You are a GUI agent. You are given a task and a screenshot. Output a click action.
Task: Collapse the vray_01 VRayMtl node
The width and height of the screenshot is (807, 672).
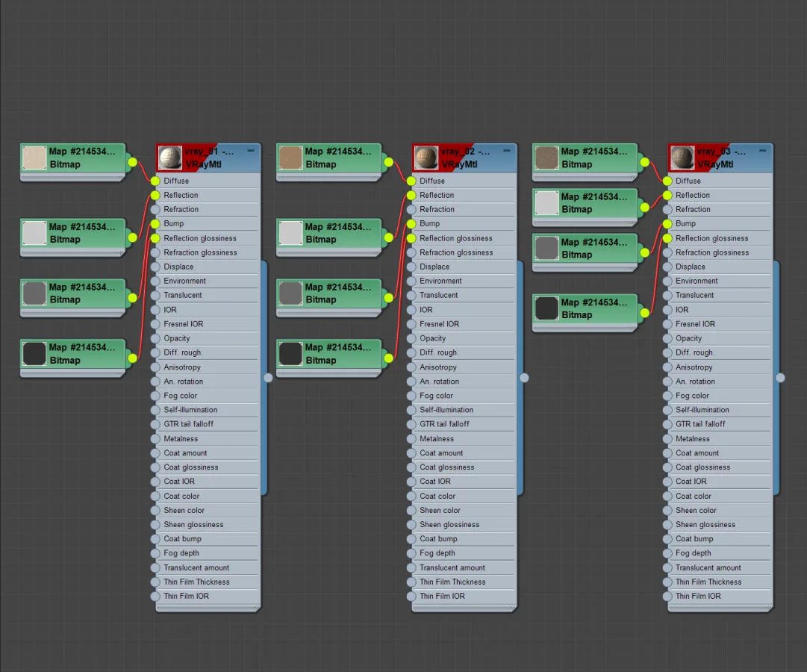pos(251,151)
